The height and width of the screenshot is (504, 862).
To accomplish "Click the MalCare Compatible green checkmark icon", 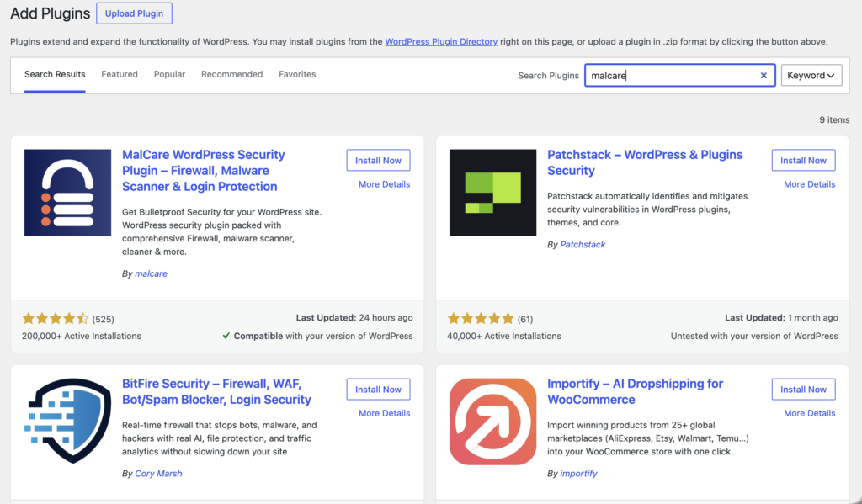I will click(x=226, y=335).
